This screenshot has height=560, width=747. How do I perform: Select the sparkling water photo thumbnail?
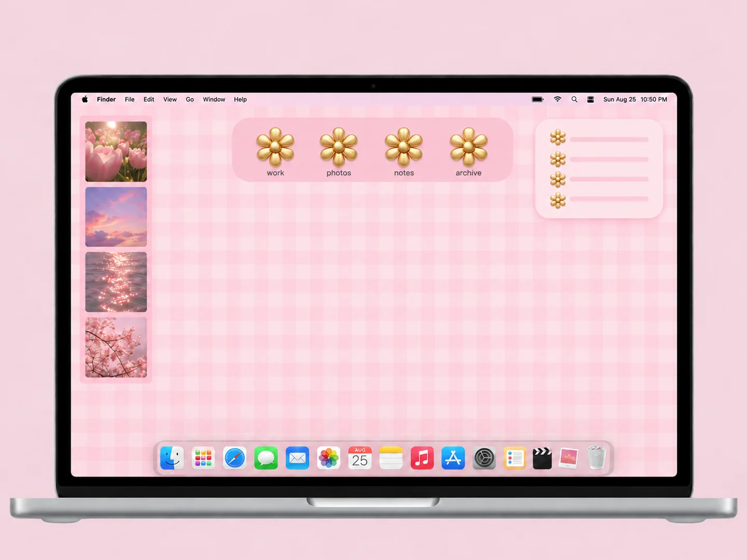pyautogui.click(x=116, y=282)
